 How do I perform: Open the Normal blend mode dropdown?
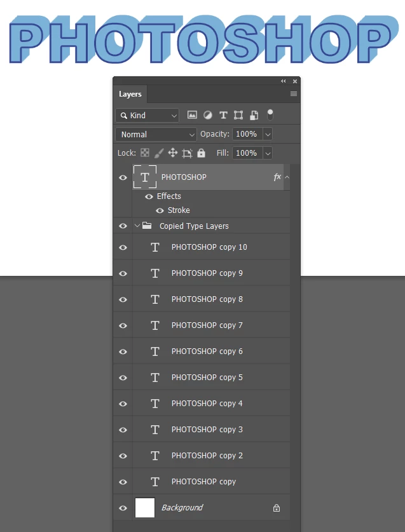[156, 134]
